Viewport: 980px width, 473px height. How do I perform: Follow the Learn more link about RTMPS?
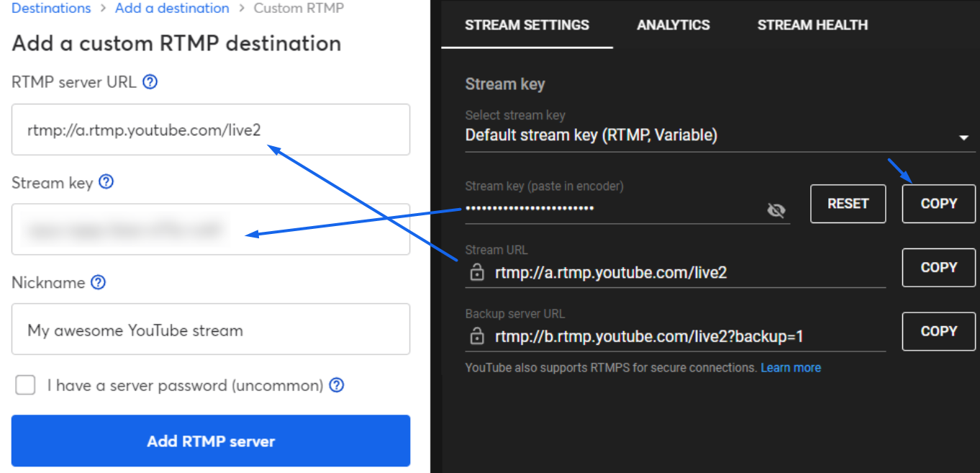pyautogui.click(x=790, y=368)
